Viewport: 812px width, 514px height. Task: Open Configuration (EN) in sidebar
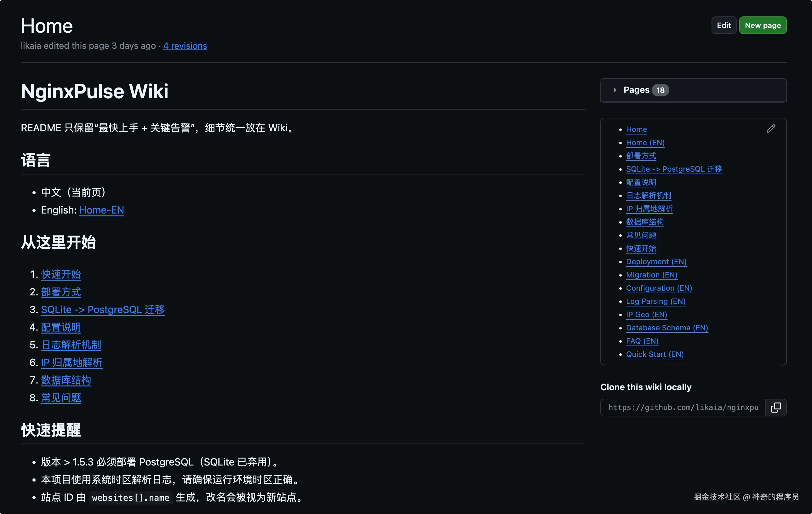tap(659, 288)
